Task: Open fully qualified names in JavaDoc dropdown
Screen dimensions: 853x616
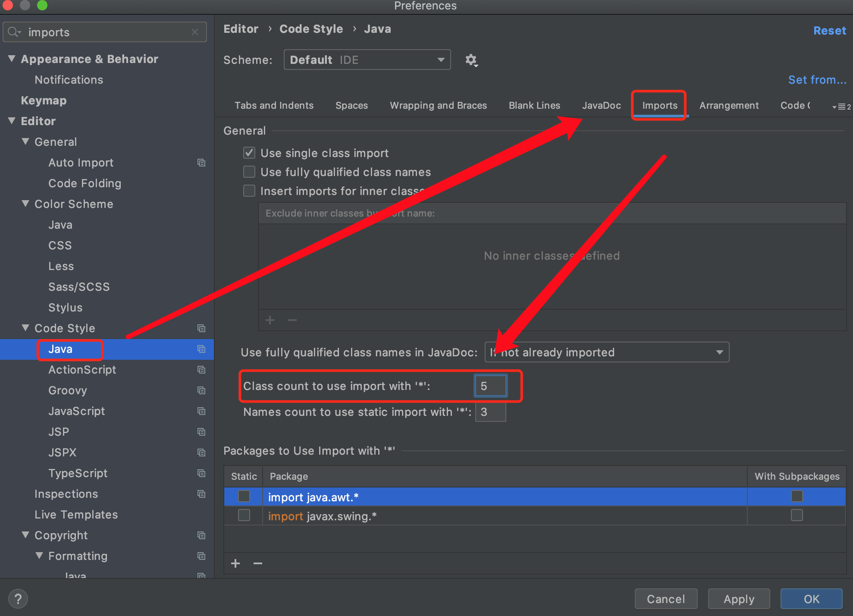Action: coord(607,352)
